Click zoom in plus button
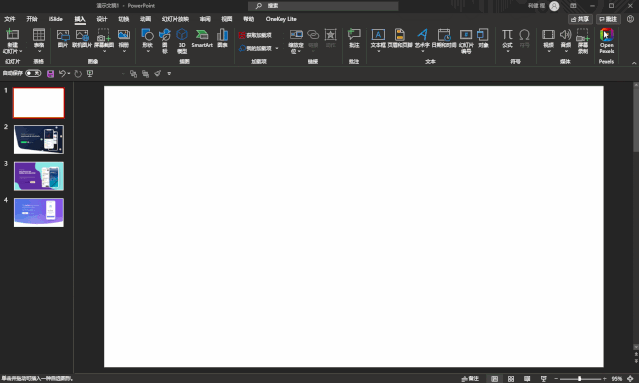The width and height of the screenshot is (639, 383). (604, 379)
